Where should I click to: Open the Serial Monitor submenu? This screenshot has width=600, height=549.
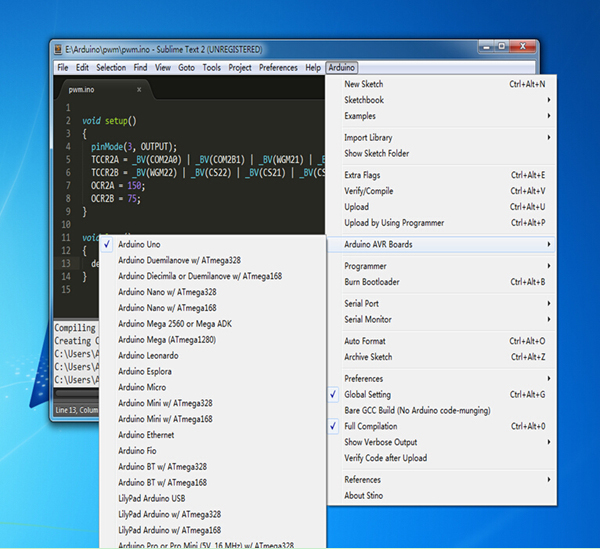pyautogui.click(x=442, y=319)
